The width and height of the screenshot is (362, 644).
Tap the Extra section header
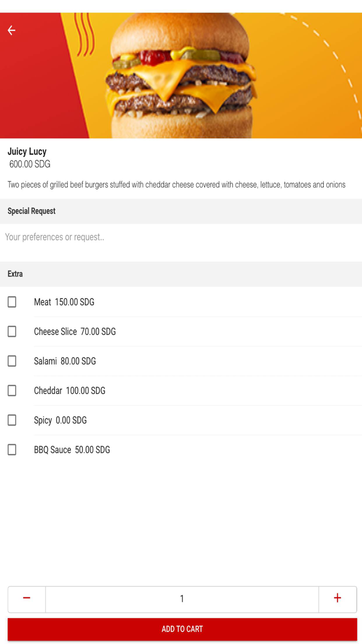(15, 274)
